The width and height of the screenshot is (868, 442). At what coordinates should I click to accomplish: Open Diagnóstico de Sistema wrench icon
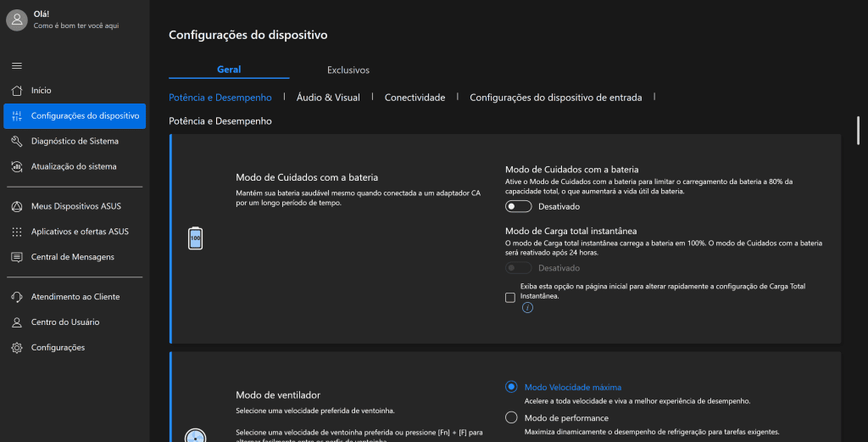tap(17, 141)
